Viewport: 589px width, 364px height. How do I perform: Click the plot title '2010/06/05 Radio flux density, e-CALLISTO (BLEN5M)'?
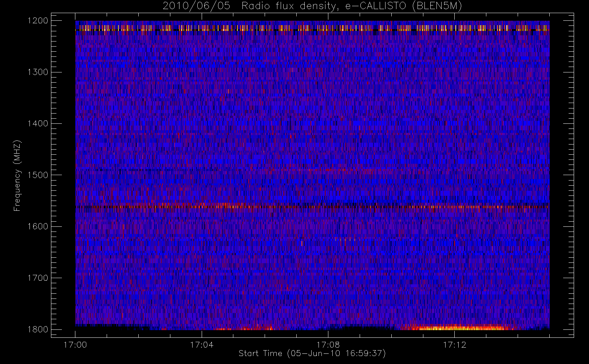[312, 6]
